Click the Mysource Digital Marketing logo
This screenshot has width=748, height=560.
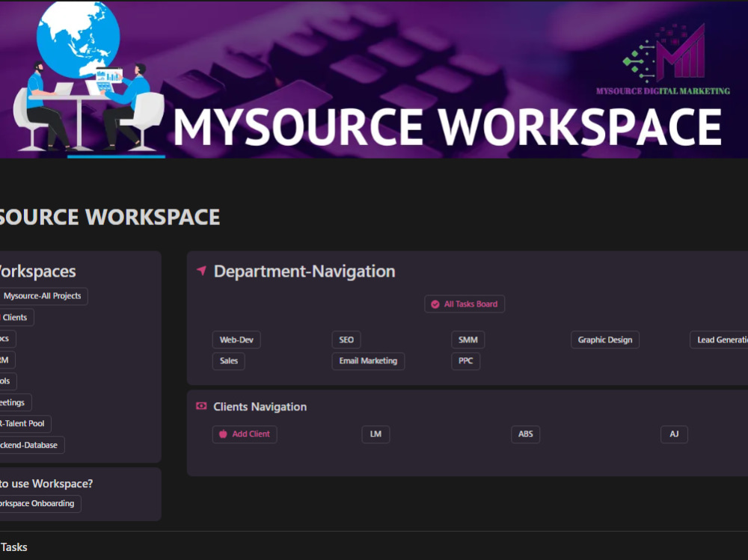click(x=663, y=60)
